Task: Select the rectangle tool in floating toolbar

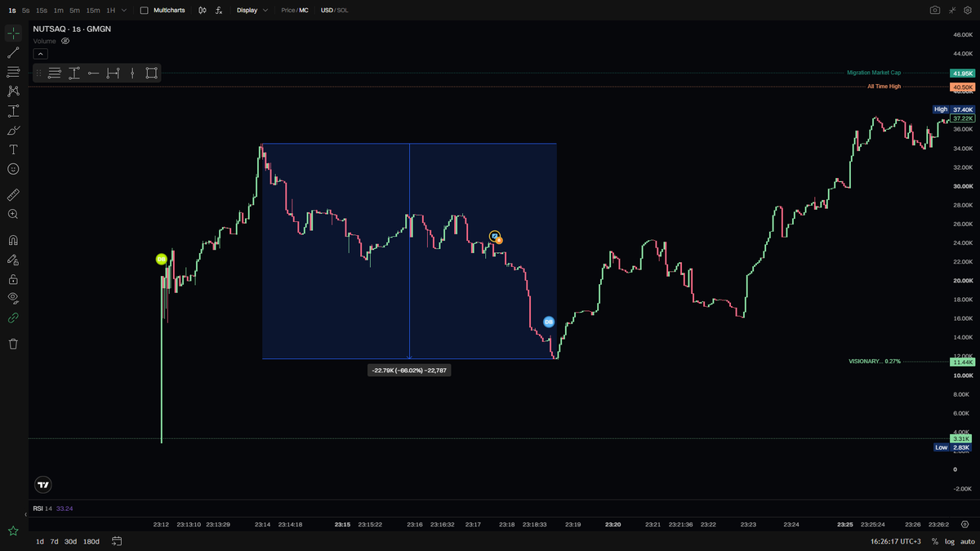Action: 152,73
